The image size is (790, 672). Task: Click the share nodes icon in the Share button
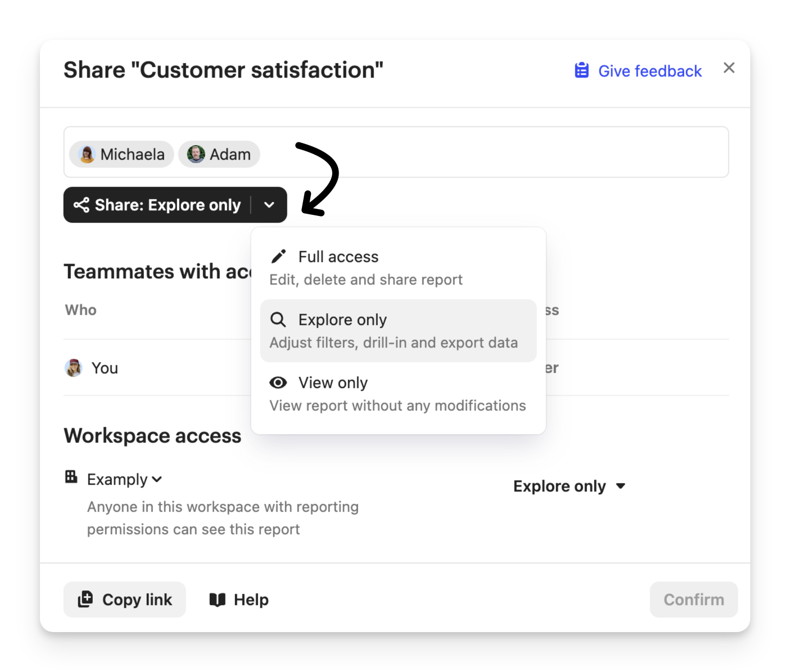tap(82, 205)
